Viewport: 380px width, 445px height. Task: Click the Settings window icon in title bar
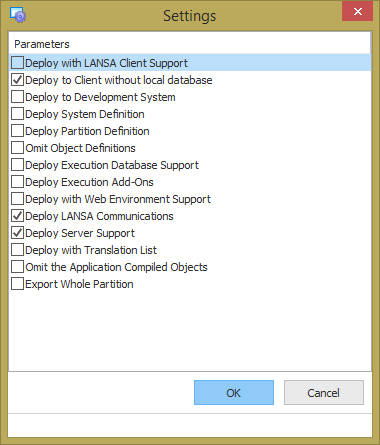pyautogui.click(x=18, y=15)
